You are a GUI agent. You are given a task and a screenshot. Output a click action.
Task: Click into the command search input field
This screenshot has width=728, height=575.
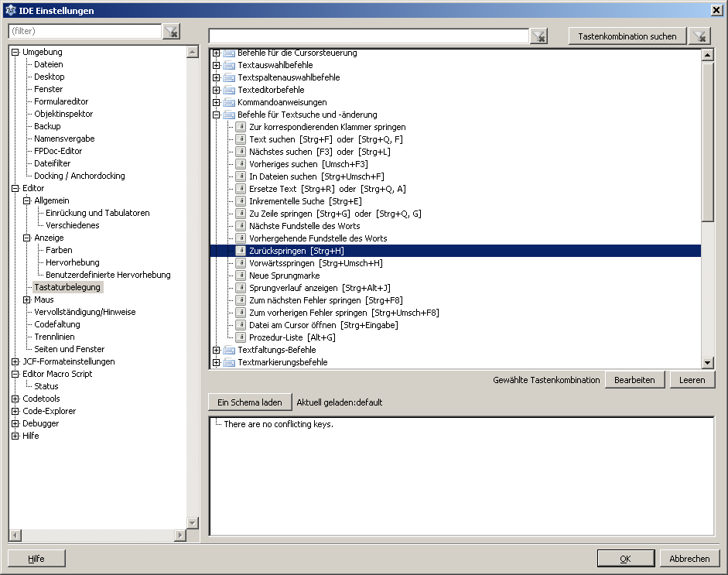point(368,36)
